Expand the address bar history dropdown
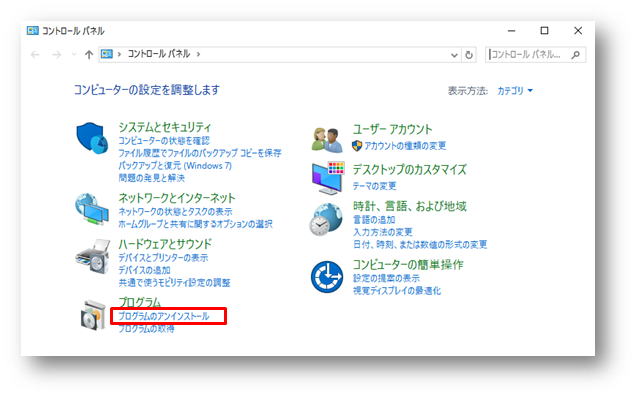This screenshot has height=398, width=637. click(454, 55)
